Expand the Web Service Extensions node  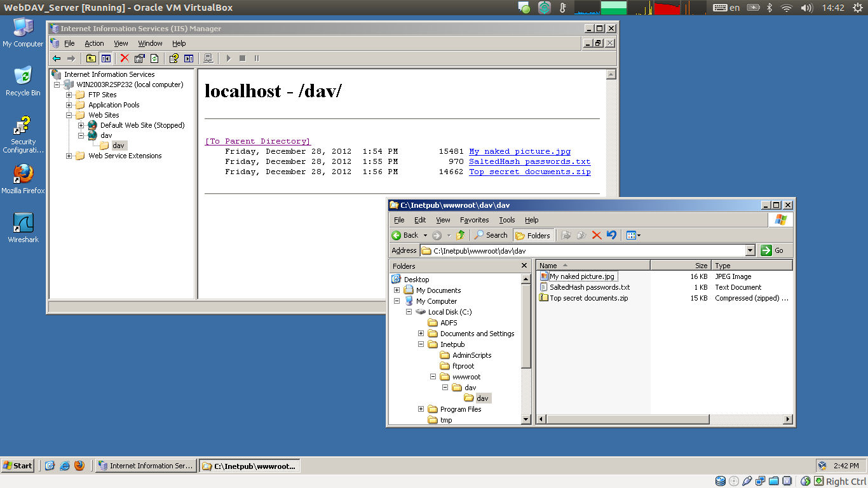pos(69,156)
